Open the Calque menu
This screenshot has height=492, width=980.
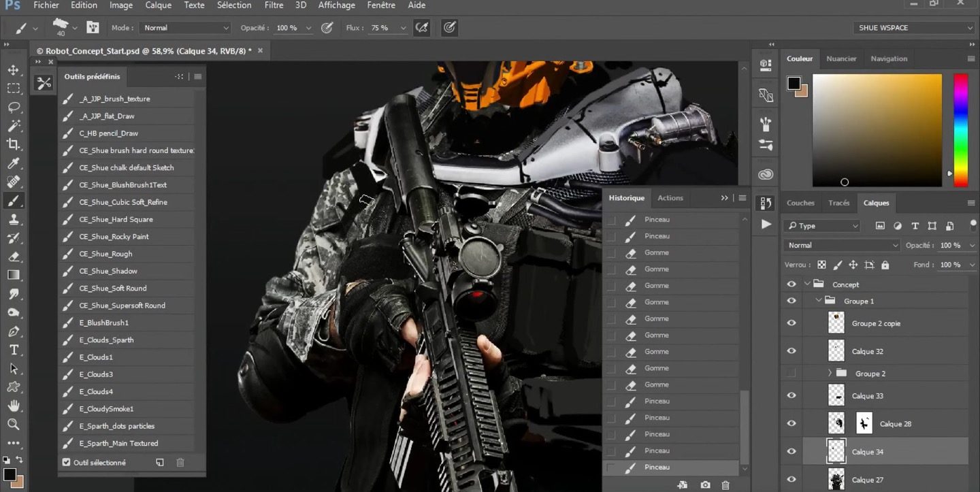point(158,5)
